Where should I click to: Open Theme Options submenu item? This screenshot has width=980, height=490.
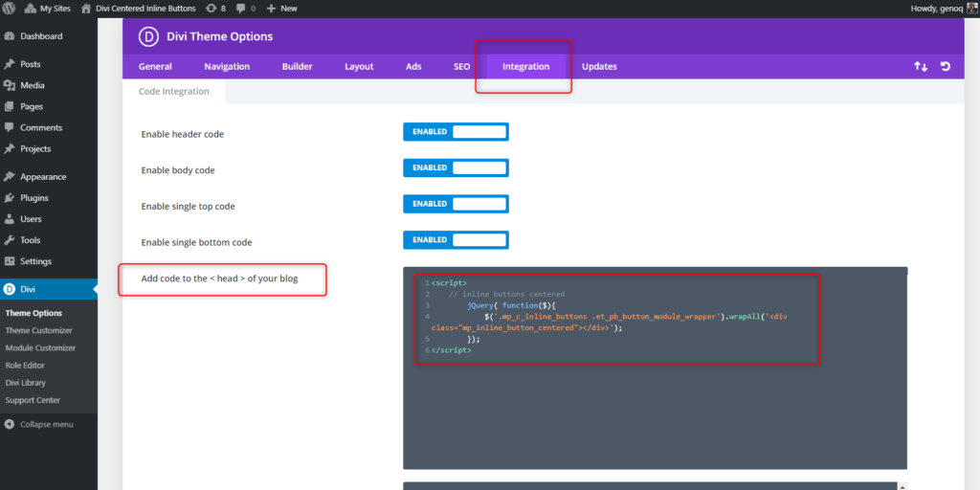[x=33, y=313]
